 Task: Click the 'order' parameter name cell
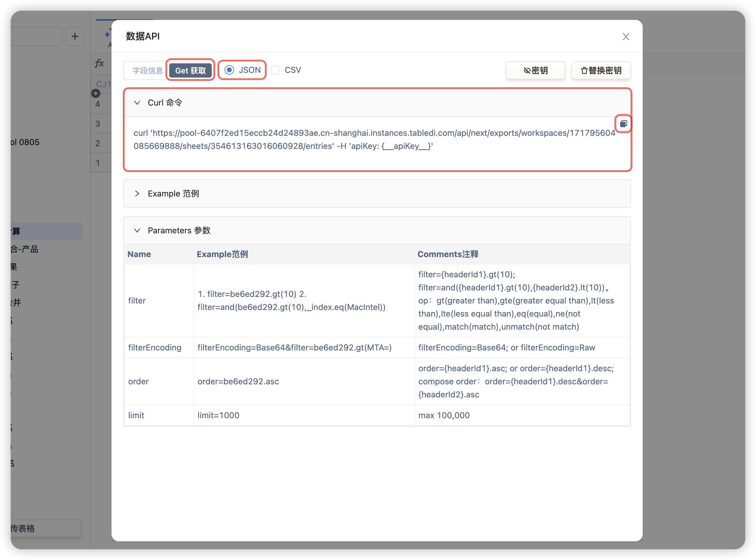coord(159,381)
